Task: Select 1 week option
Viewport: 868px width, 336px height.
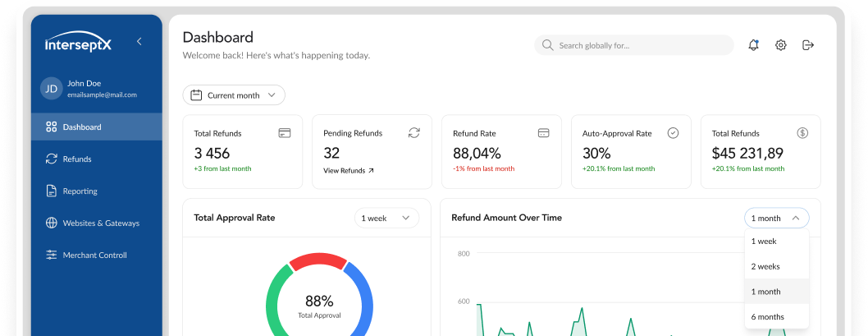Action: 777,242
